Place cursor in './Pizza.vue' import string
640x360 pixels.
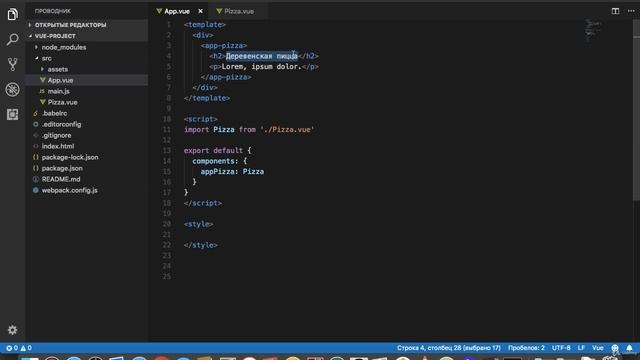[287, 130]
